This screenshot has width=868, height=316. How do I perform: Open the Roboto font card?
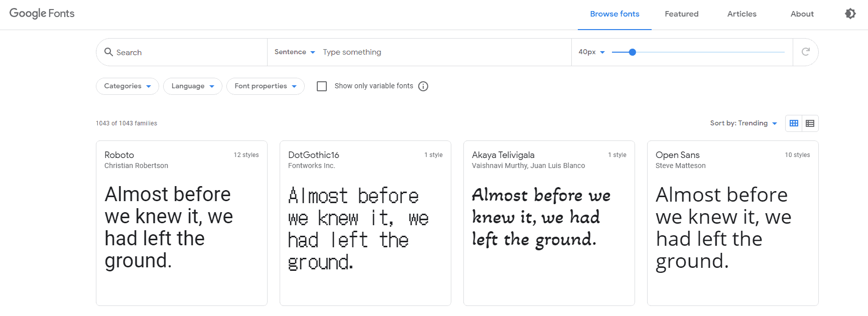coord(181,223)
